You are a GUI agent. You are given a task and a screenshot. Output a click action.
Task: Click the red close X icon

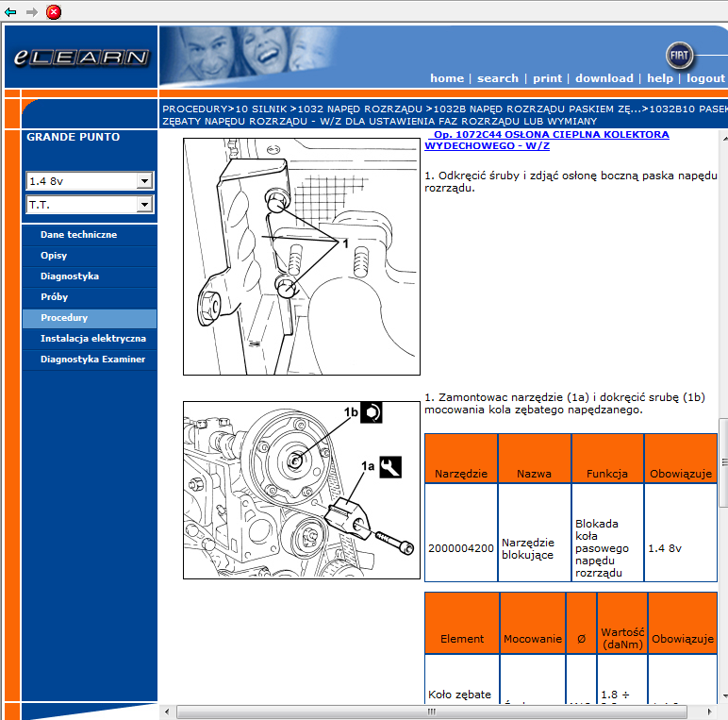pyautogui.click(x=54, y=12)
